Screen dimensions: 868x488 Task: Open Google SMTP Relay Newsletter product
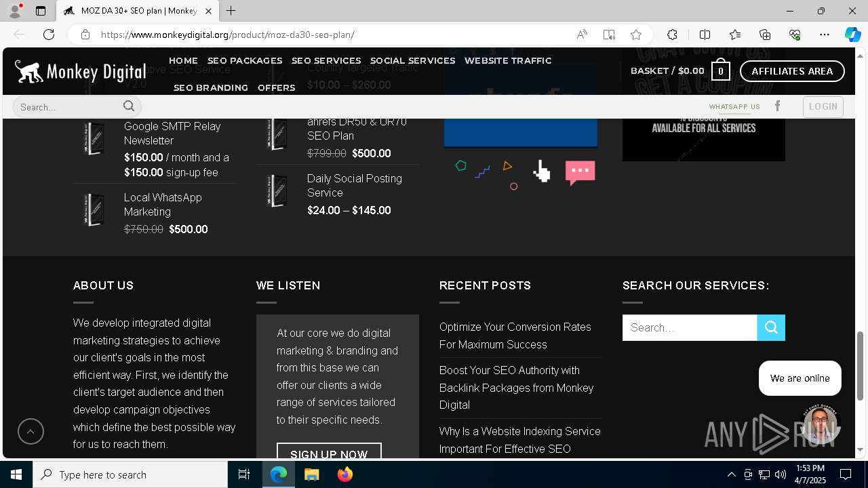tap(172, 134)
